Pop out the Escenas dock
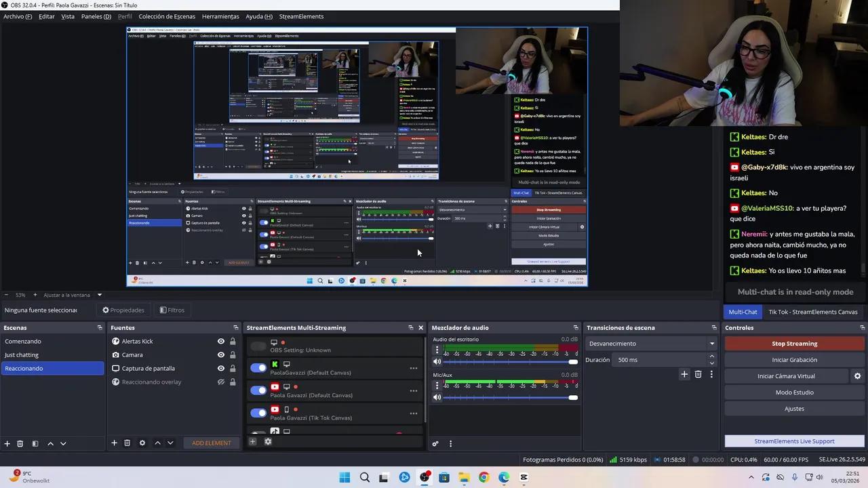 [100, 328]
